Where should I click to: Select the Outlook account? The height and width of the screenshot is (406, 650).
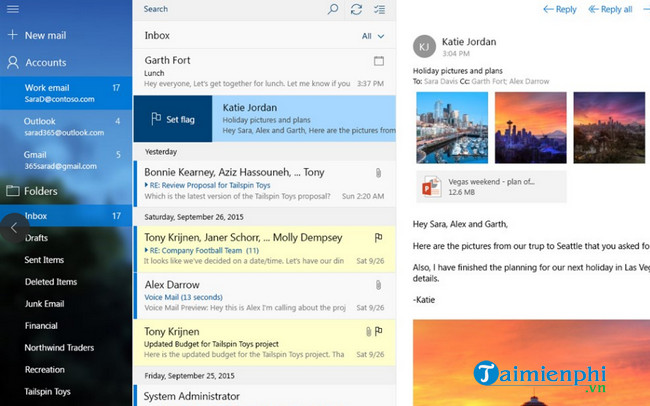66,126
